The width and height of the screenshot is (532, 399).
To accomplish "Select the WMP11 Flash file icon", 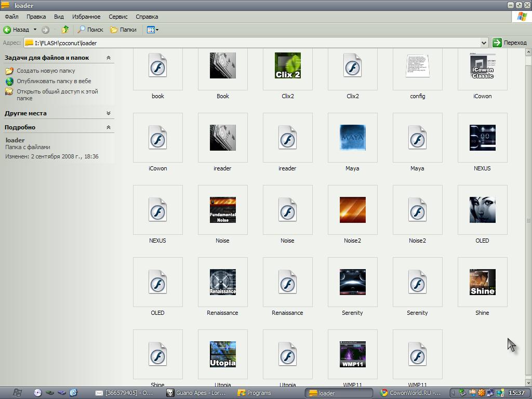I will point(418,354).
